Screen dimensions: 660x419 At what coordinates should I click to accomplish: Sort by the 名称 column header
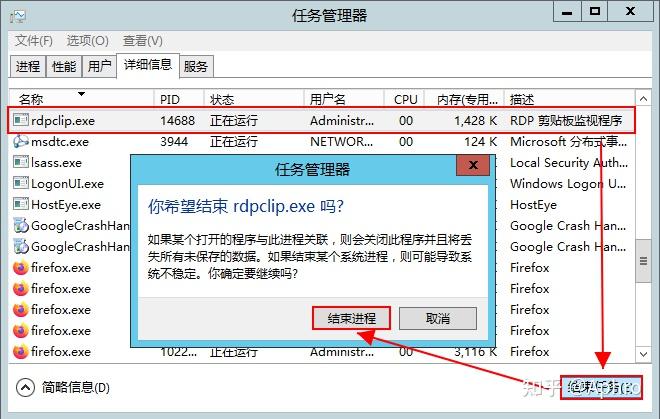(81, 99)
